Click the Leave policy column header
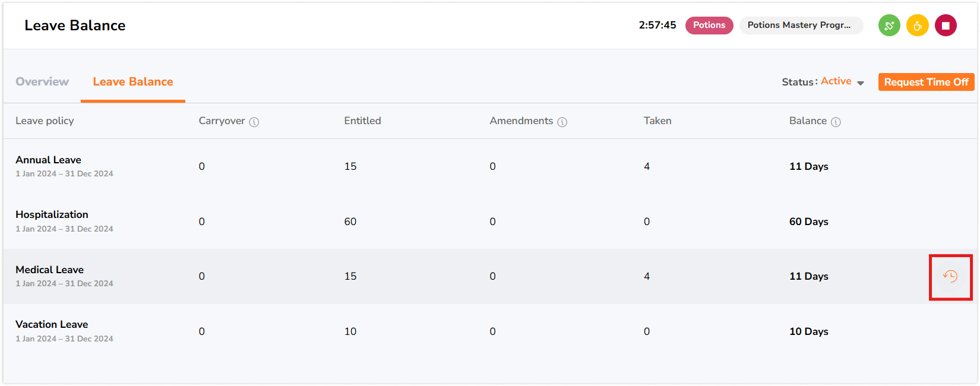This screenshot has height=386, width=980. (x=45, y=121)
